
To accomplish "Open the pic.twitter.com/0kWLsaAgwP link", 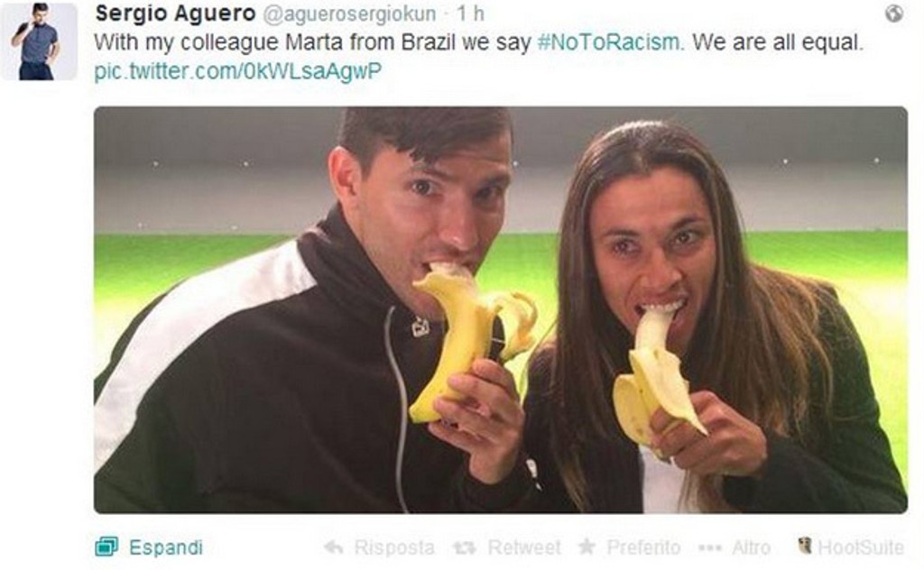I will point(238,71).
